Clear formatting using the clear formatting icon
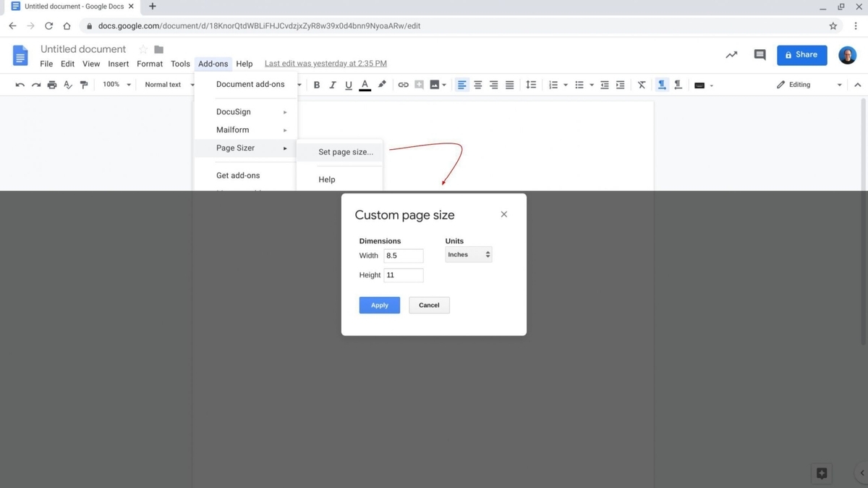 point(641,85)
